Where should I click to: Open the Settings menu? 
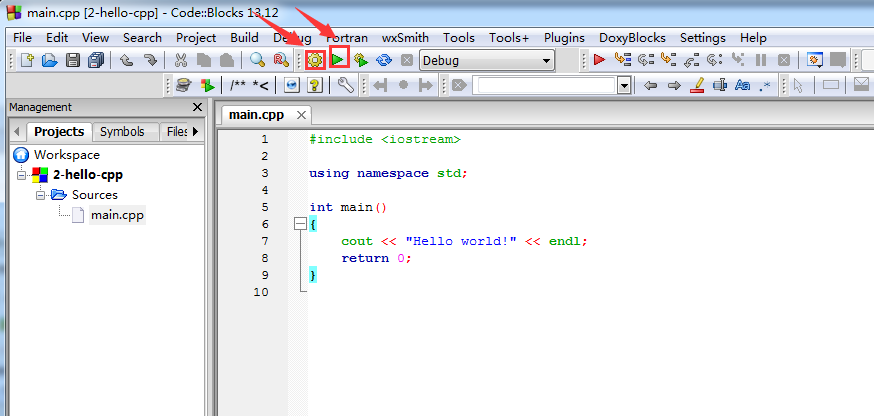[x=703, y=38]
